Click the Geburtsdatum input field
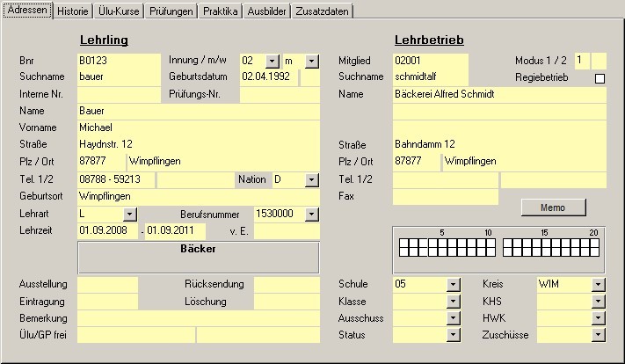 click(x=269, y=77)
